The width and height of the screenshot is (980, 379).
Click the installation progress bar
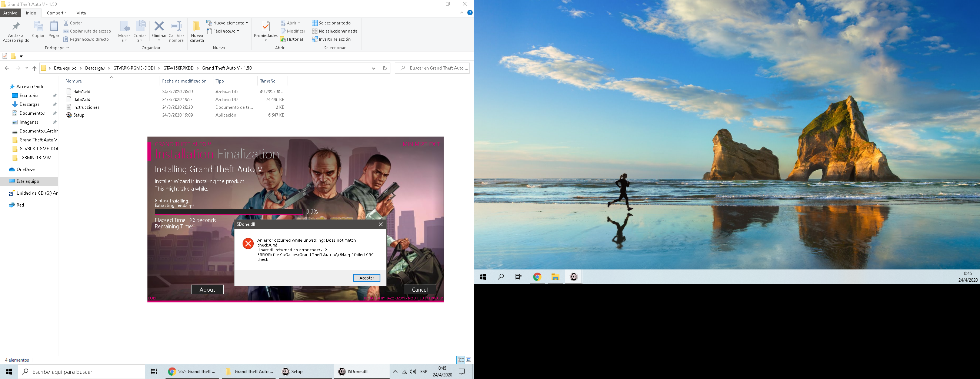(229, 212)
